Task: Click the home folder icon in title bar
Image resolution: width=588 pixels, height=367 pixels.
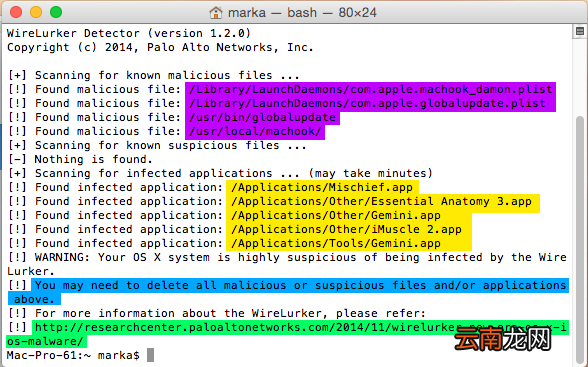Action: pyautogui.click(x=216, y=12)
